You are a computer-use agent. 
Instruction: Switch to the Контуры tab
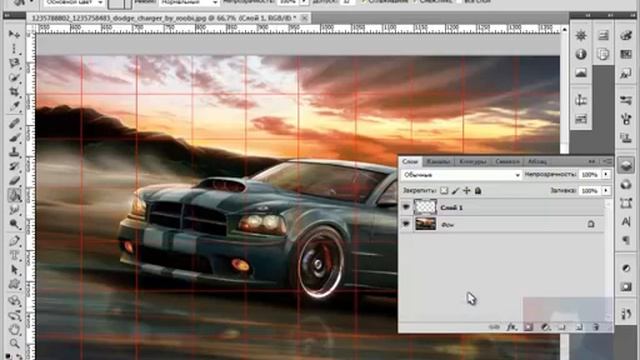click(473, 162)
